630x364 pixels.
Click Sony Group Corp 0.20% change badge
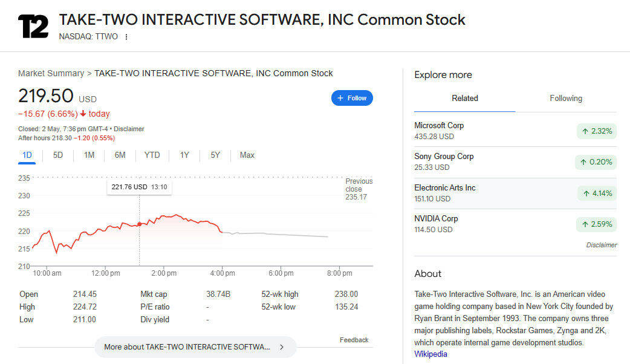[596, 162]
